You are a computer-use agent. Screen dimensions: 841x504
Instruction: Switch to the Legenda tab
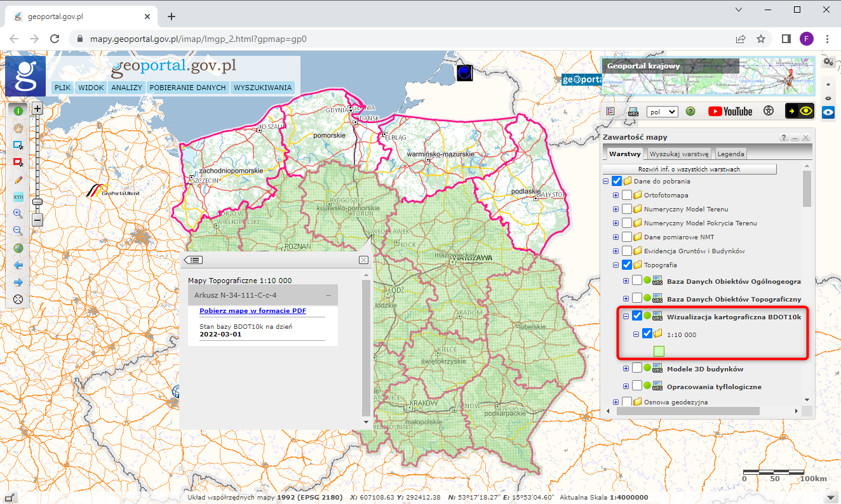(x=730, y=154)
